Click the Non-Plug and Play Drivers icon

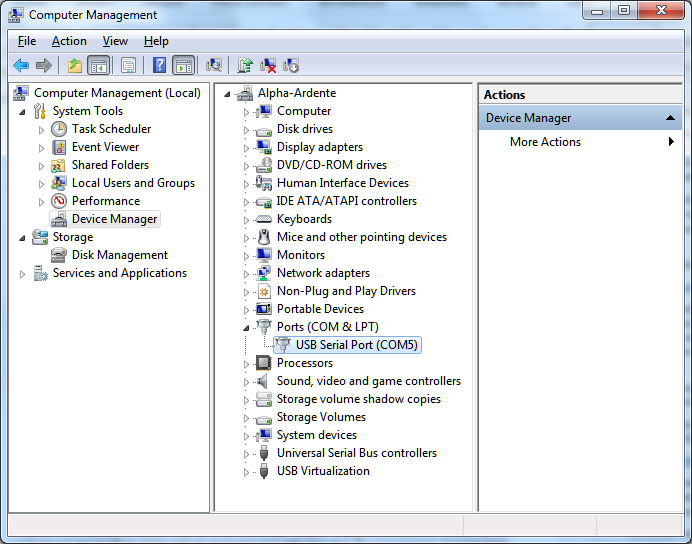pos(264,291)
